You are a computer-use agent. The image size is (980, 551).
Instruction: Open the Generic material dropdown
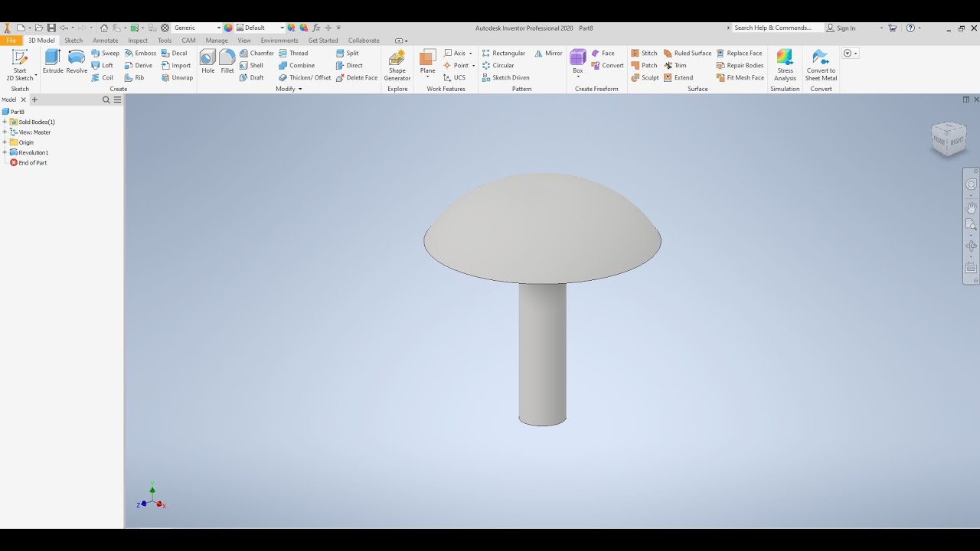coord(219,28)
